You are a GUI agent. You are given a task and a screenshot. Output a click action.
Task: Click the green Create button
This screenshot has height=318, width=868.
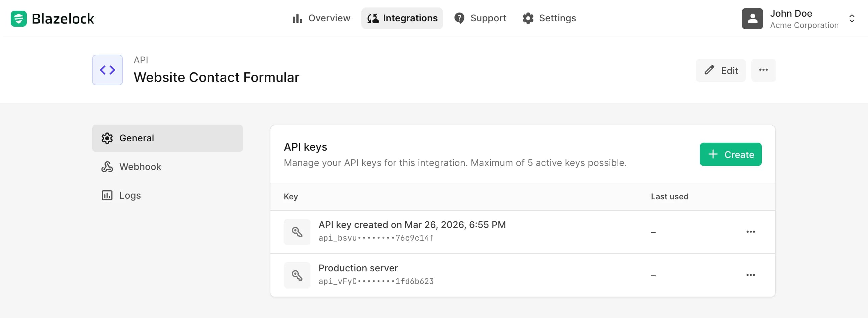(x=730, y=154)
